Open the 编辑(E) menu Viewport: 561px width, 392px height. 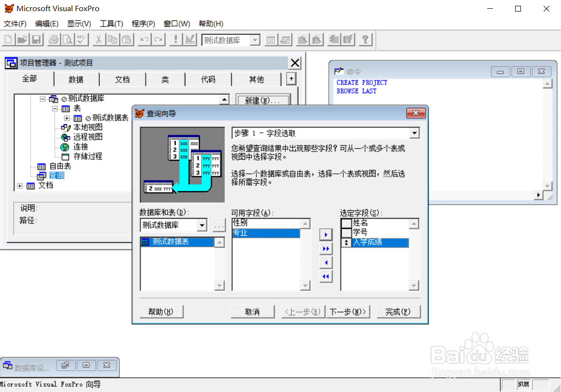[46, 24]
